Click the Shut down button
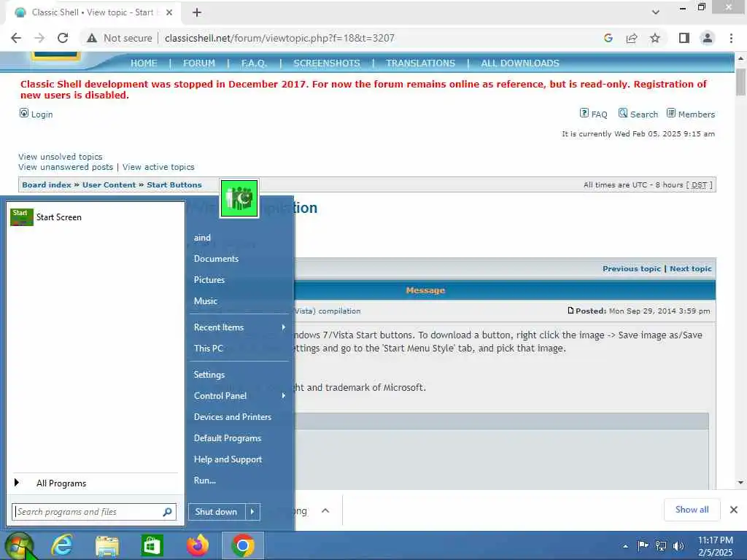 click(217, 512)
